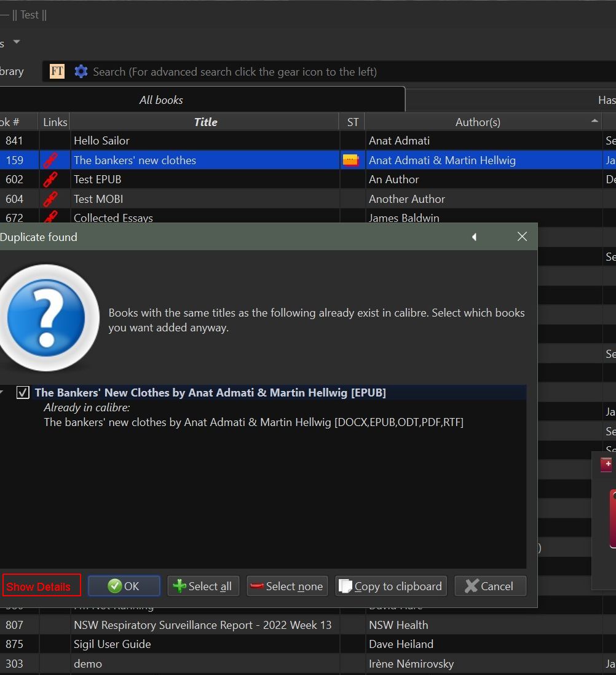Click the left arrow in Duplicate found title bar
This screenshot has height=675, width=616.
click(474, 237)
